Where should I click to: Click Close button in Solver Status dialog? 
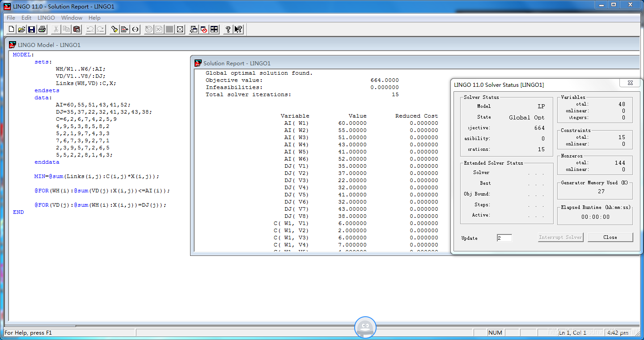[610, 237]
